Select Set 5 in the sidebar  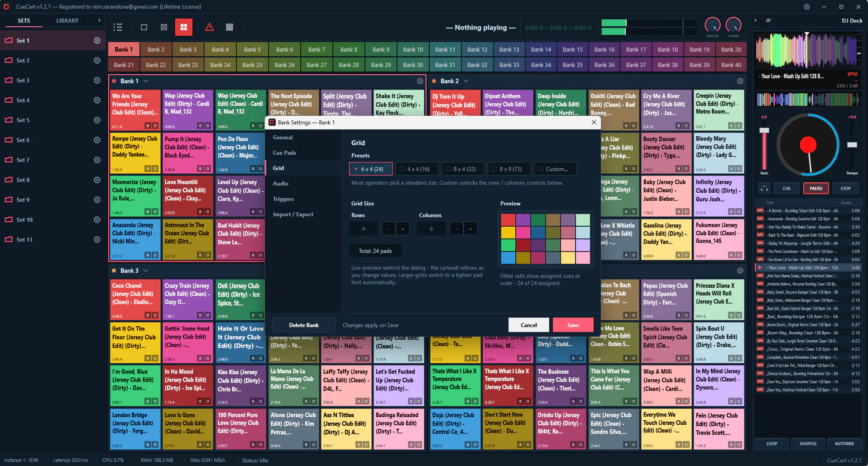pos(53,120)
